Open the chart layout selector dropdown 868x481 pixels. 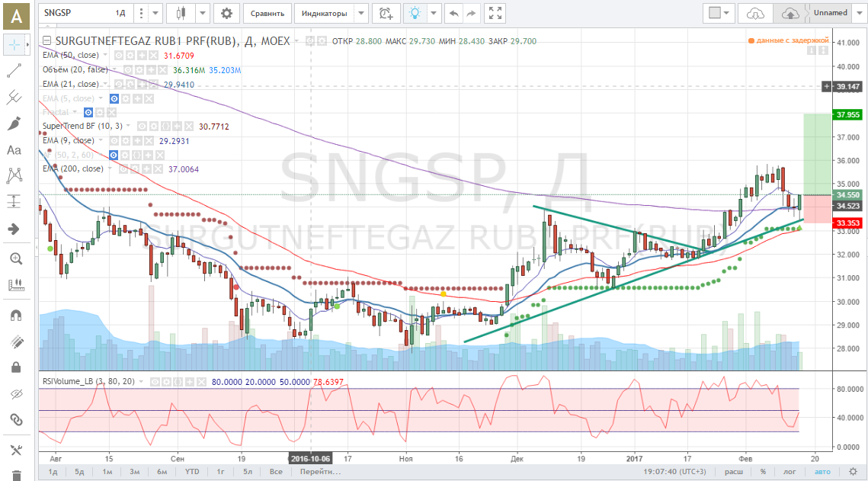click(x=719, y=13)
